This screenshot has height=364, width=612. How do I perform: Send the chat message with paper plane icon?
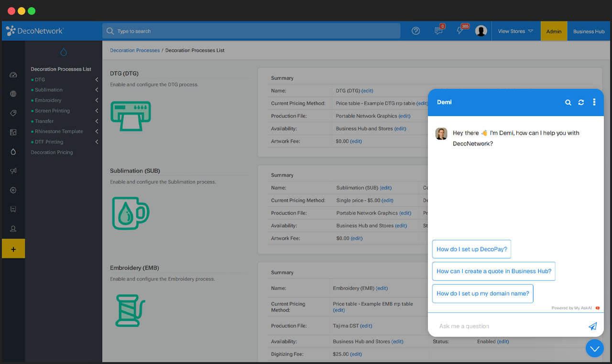tap(592, 326)
